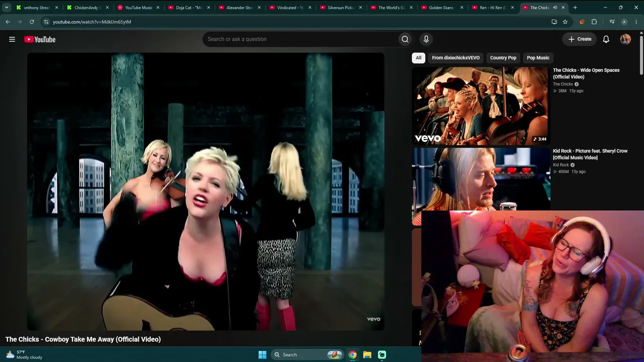
Task: Open the Chrome media controls button
Action: (x=612, y=22)
